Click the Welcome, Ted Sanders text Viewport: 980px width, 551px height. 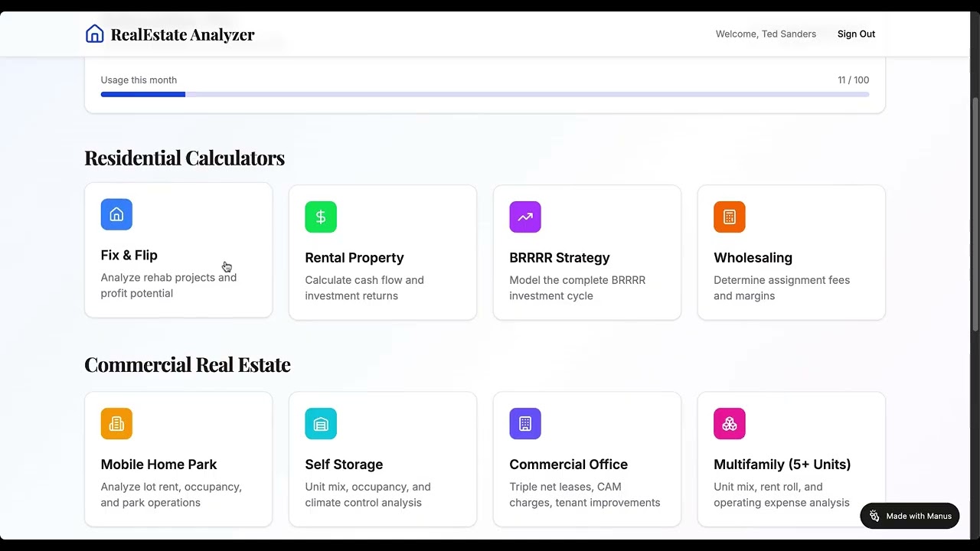(766, 34)
